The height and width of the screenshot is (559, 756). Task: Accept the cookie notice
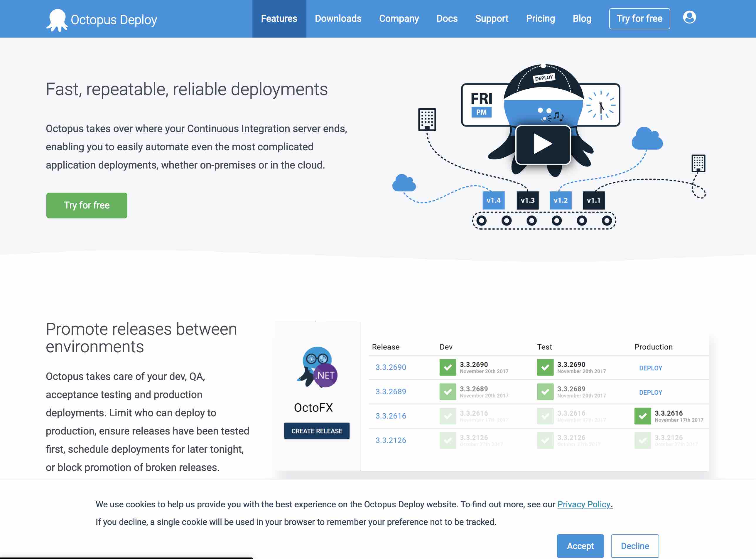[x=580, y=546]
